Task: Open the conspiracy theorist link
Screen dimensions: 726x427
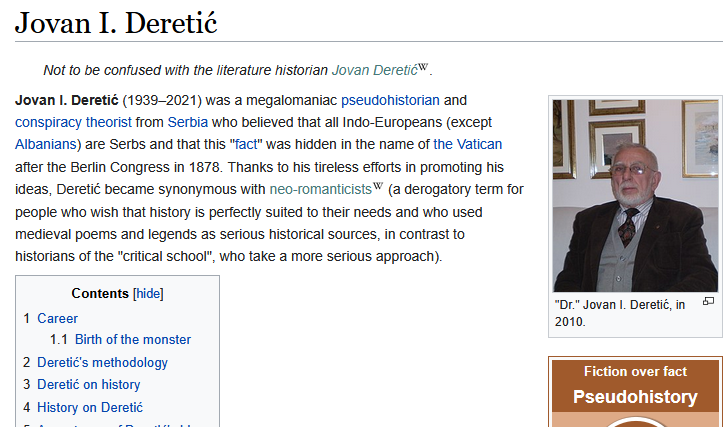Action: point(73,123)
